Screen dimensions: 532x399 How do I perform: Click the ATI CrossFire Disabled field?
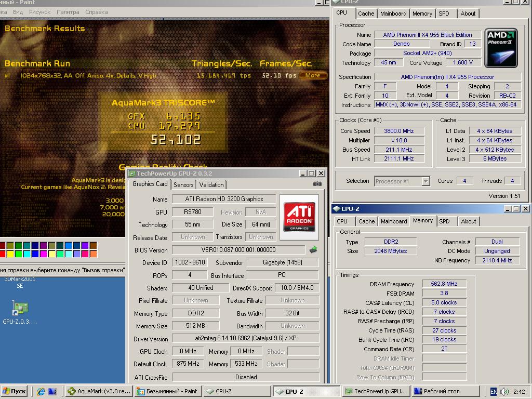pos(246,377)
